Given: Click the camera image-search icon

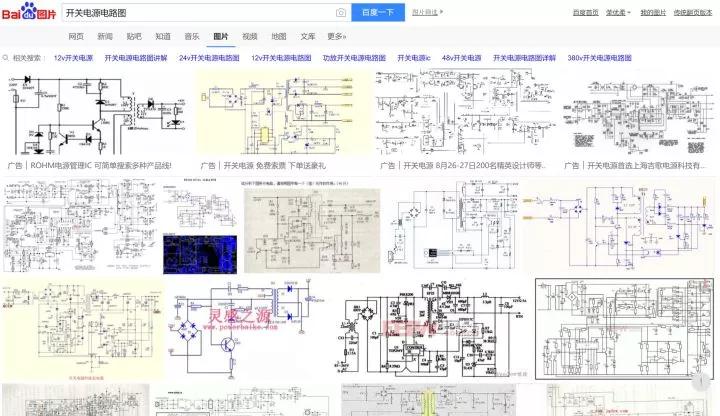Looking at the screenshot, I should point(341,13).
